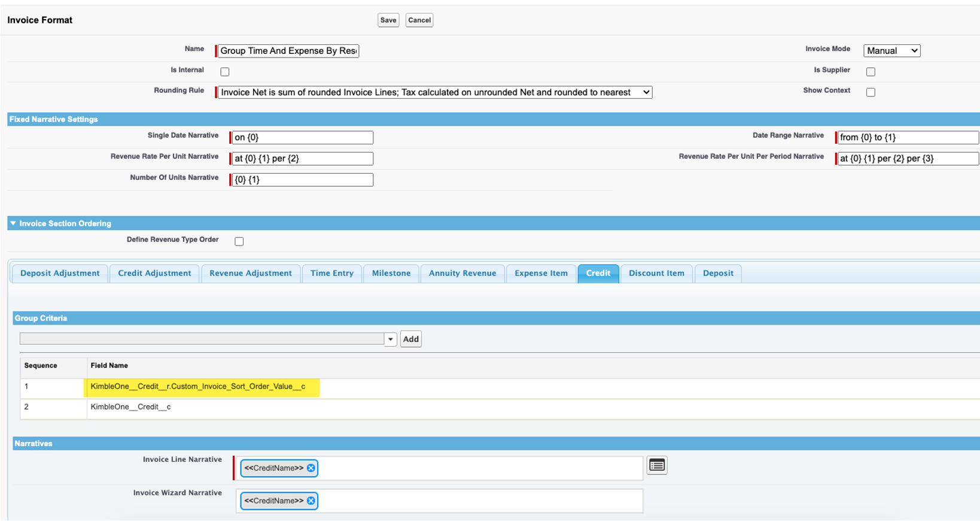Image resolution: width=980 pixels, height=521 pixels.
Task: Open the Deposit tab
Action: 718,273
